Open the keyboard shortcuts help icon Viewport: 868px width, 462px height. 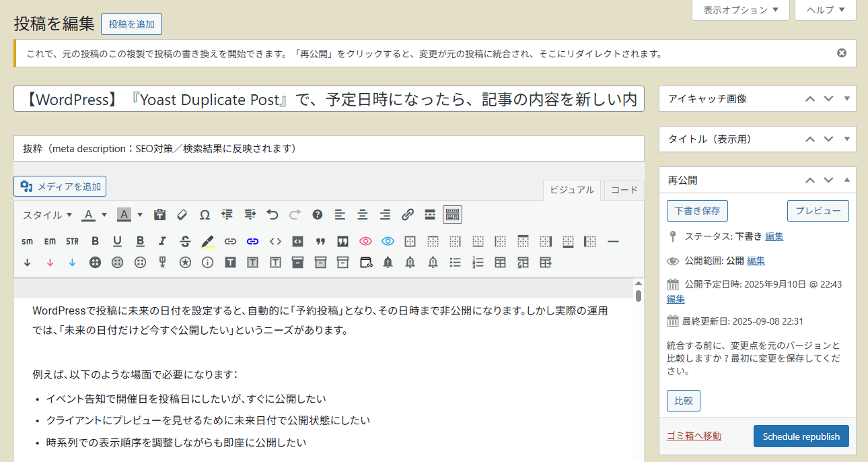point(318,215)
